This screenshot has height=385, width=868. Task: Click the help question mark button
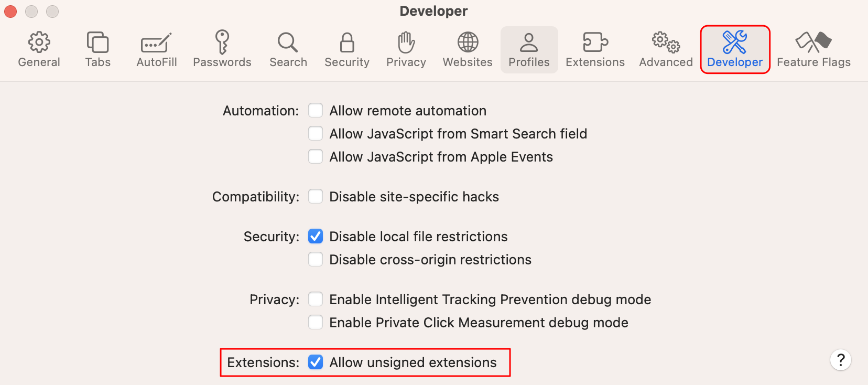[x=841, y=360]
